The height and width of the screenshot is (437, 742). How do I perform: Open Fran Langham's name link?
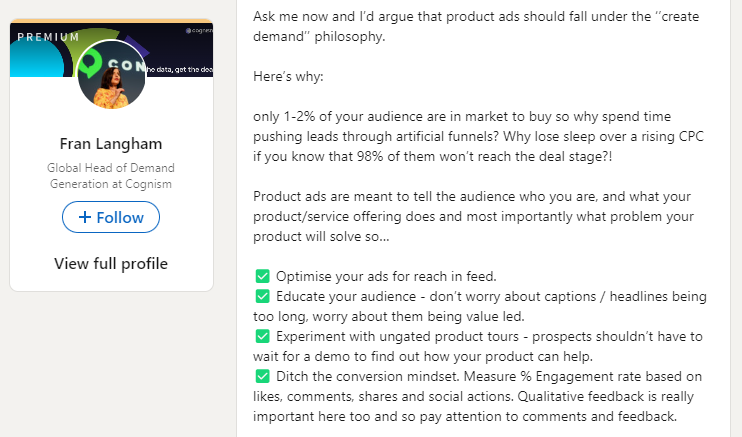111,143
